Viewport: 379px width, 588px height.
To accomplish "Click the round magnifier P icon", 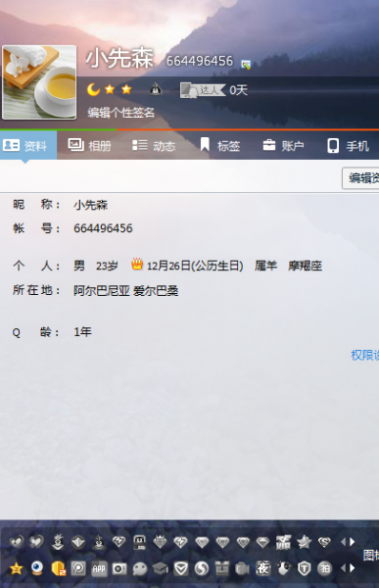I will [x=78, y=568].
